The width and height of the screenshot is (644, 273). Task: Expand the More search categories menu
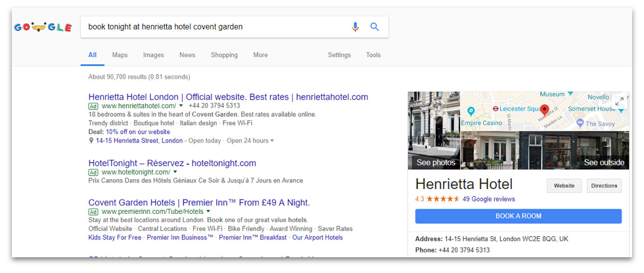tap(260, 55)
